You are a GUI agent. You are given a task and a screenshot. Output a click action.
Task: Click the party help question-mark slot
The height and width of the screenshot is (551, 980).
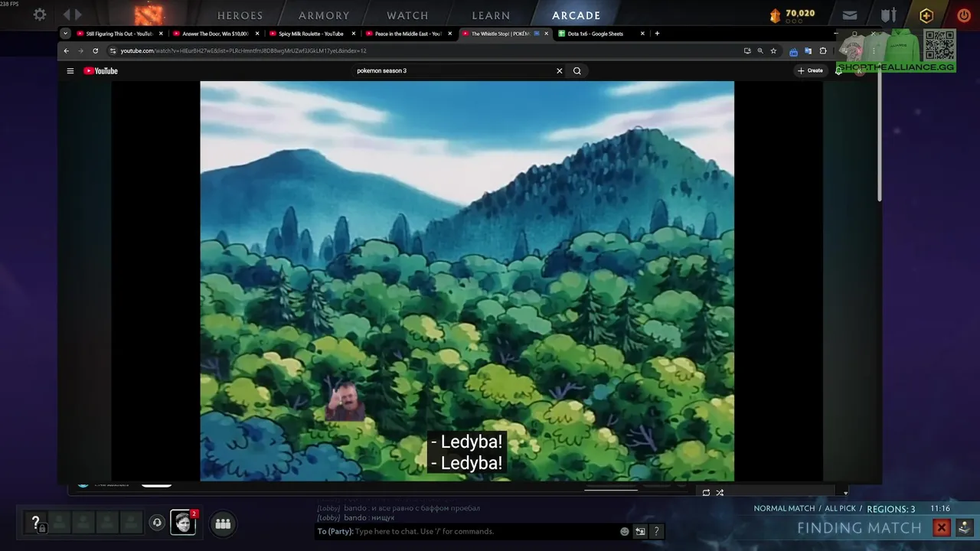pos(35,523)
